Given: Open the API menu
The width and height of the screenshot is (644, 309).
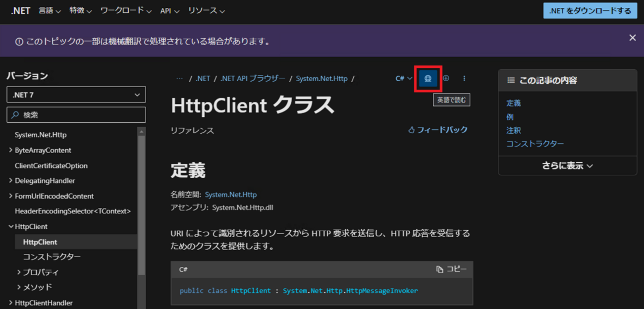Looking at the screenshot, I should (x=170, y=11).
